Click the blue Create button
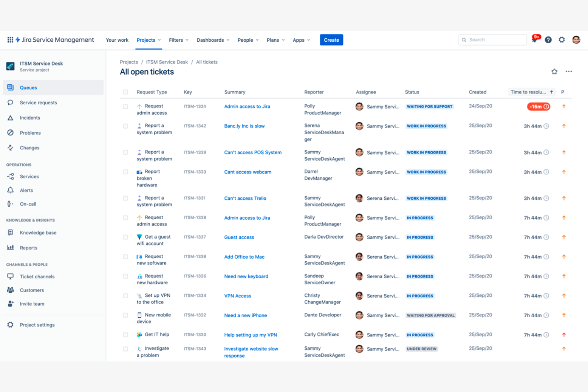 coord(331,40)
